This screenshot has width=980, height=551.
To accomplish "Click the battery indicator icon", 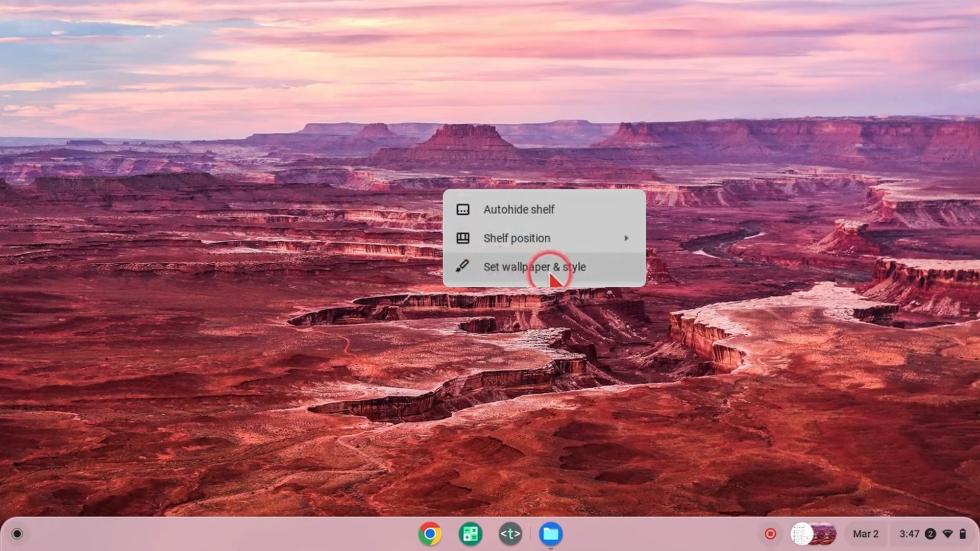I will tap(964, 534).
